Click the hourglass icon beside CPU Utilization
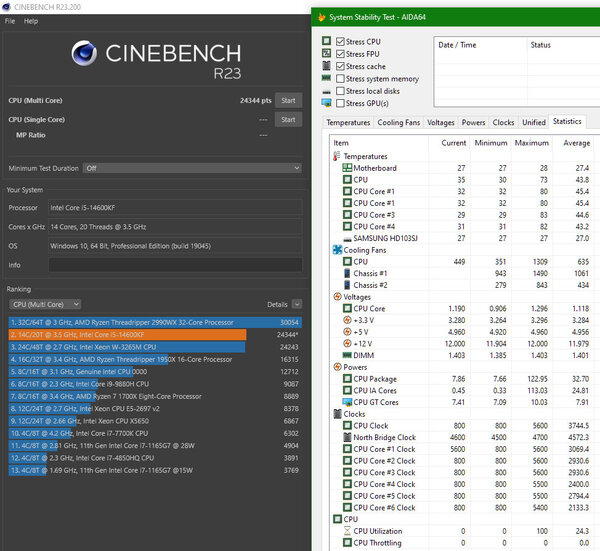Viewport: 600px width, 551px height. click(346, 531)
